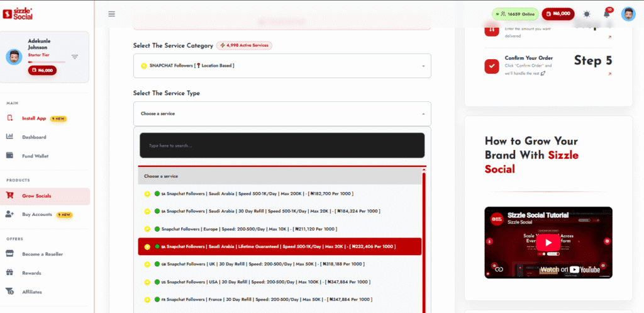Focus the Type here to search field
644x313 pixels.
[x=282, y=145]
